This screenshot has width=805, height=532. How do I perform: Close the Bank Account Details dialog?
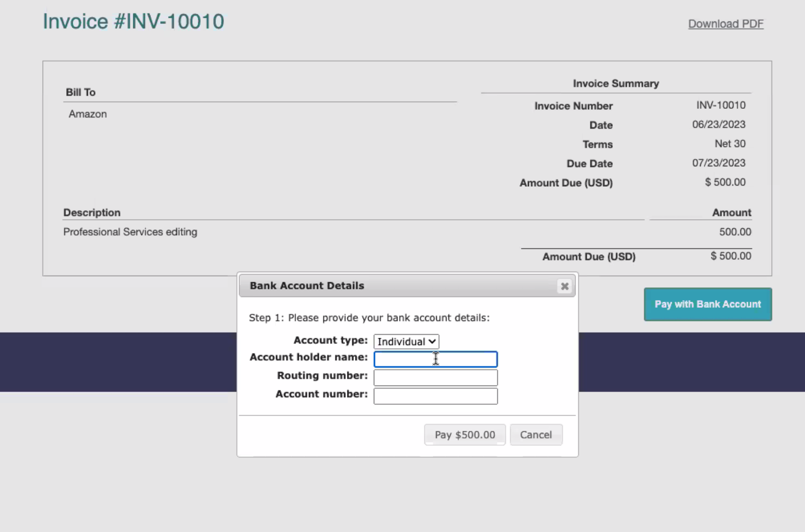pyautogui.click(x=564, y=286)
